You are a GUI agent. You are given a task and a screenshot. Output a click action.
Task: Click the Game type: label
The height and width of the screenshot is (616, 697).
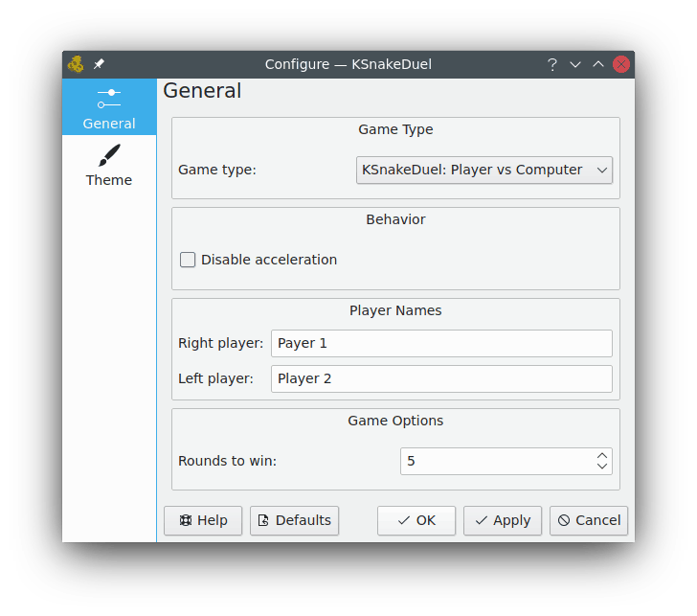[x=217, y=170]
